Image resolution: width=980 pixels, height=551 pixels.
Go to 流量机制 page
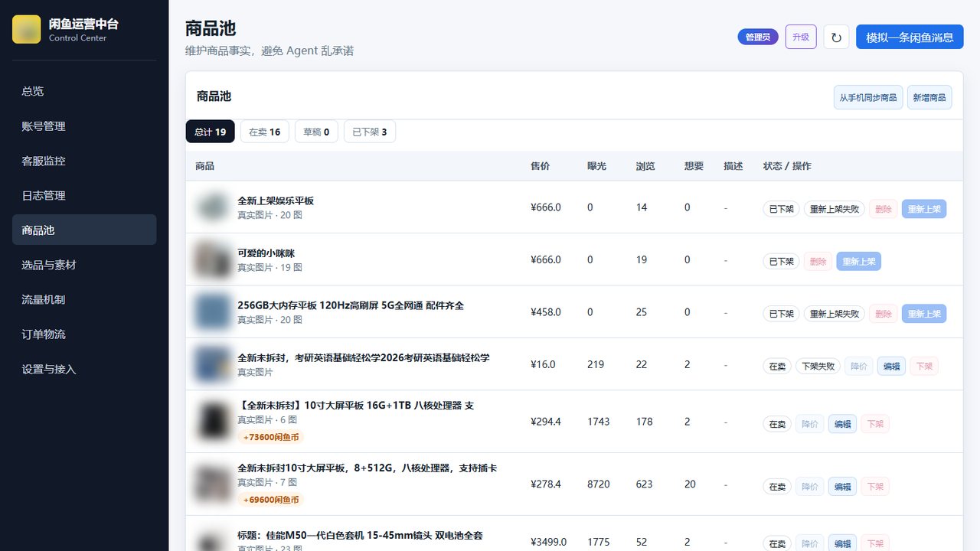pos(84,299)
